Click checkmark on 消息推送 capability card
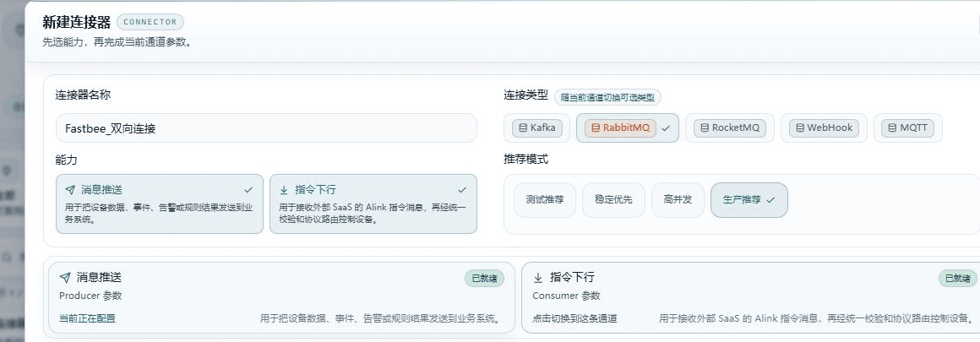This screenshot has width=980, height=342. click(248, 189)
